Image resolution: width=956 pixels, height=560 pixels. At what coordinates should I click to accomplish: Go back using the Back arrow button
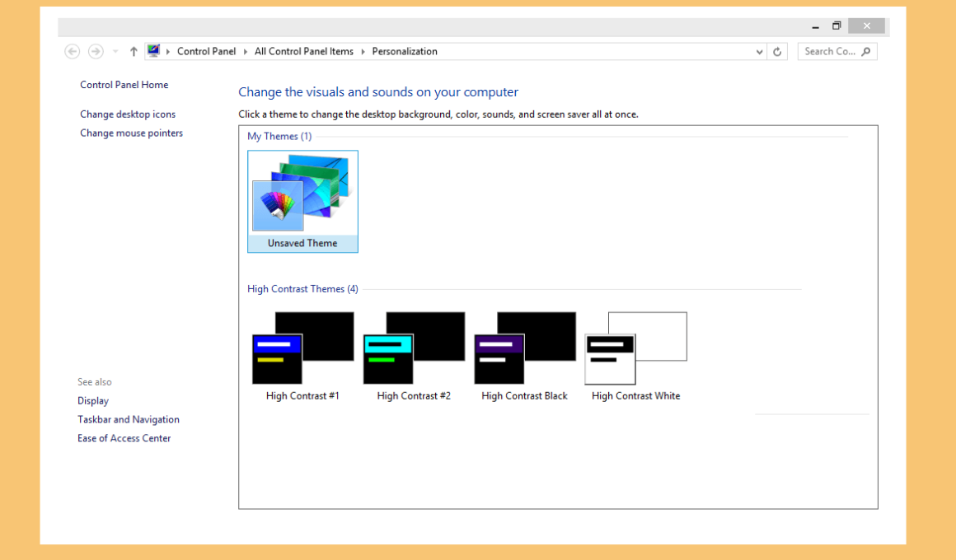72,52
